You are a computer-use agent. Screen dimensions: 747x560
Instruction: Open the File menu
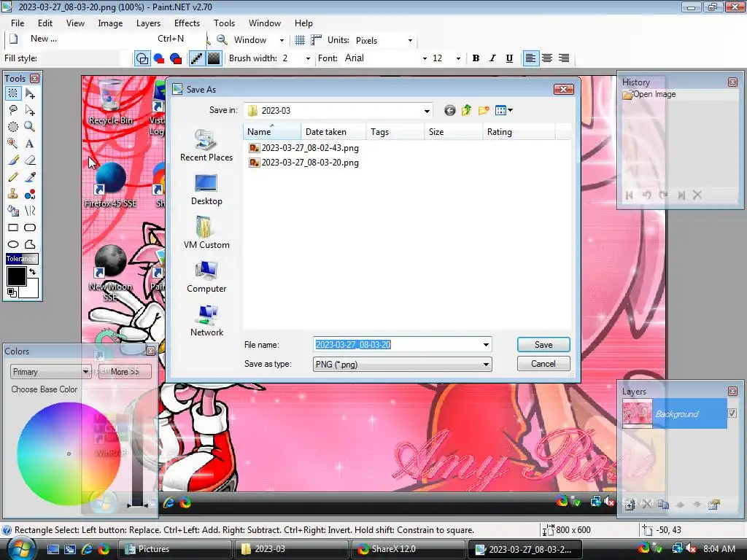tap(18, 23)
